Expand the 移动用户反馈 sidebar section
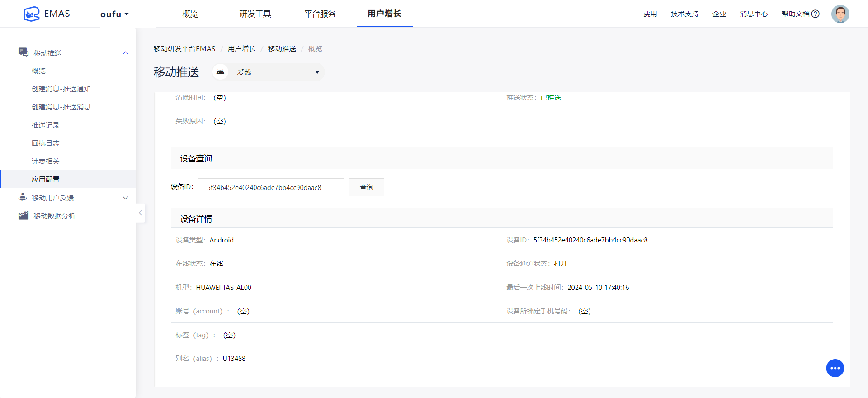Image resolution: width=868 pixels, height=398 pixels. [126, 198]
